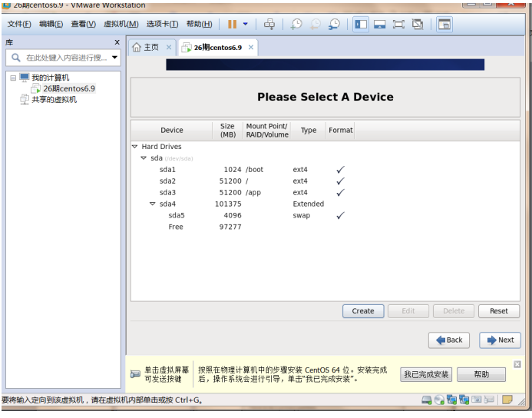Select the 26期centos6.9 VM in library

coord(69,88)
